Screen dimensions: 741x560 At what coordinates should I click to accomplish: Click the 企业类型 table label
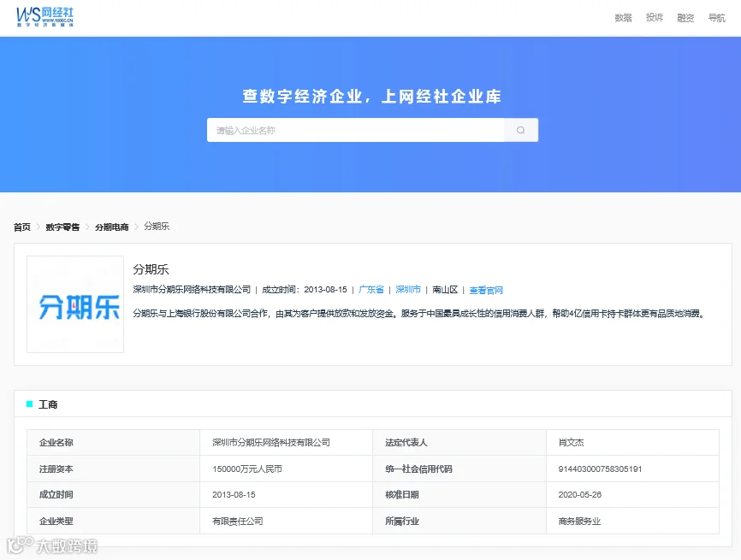tap(56, 521)
